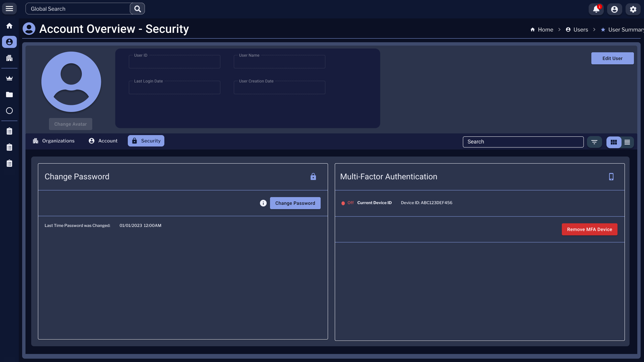The width and height of the screenshot is (644, 362).
Task: Click the Change Password card heading
Action: tap(77, 177)
